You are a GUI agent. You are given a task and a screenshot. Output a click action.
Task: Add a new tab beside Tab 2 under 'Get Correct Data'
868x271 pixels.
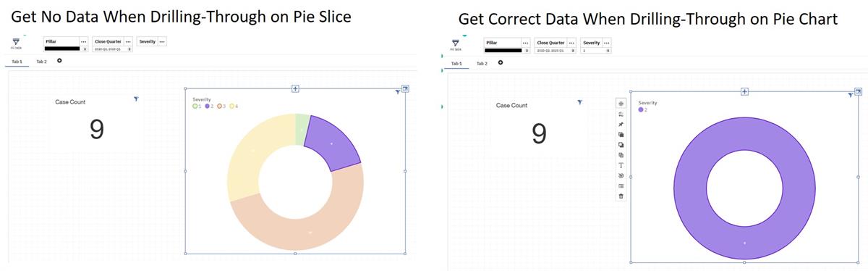[x=501, y=62]
